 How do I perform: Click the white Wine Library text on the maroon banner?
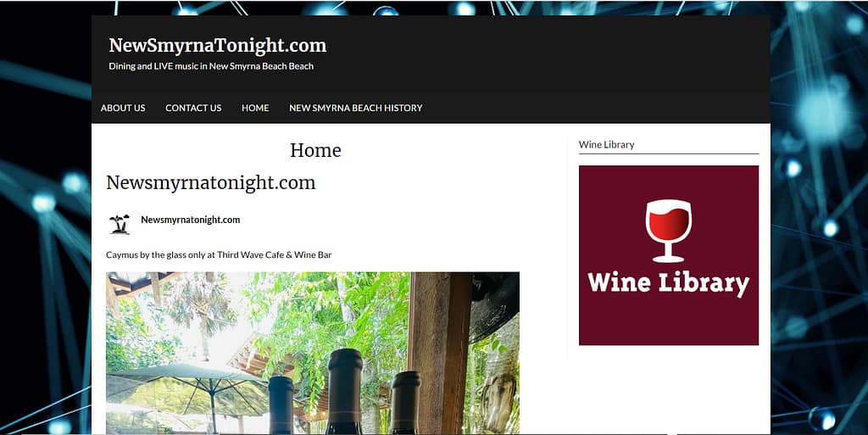pos(669,283)
